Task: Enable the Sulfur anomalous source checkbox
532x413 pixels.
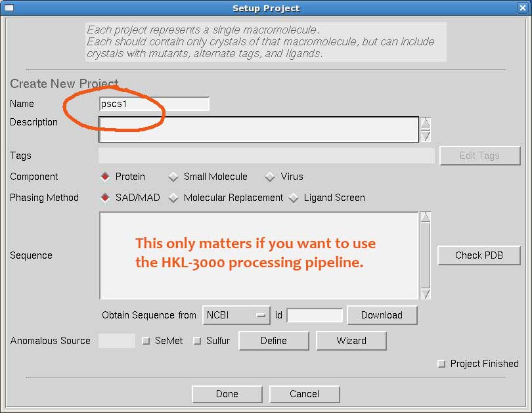Action: coord(197,341)
